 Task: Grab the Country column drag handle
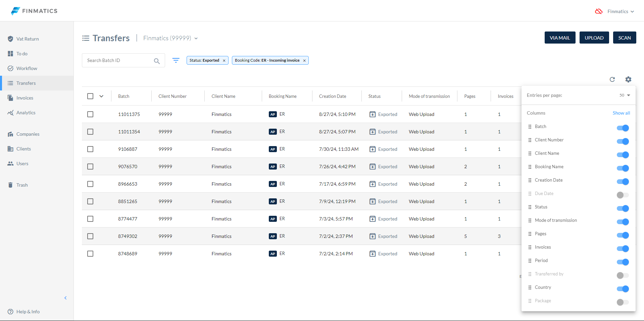coord(530,287)
